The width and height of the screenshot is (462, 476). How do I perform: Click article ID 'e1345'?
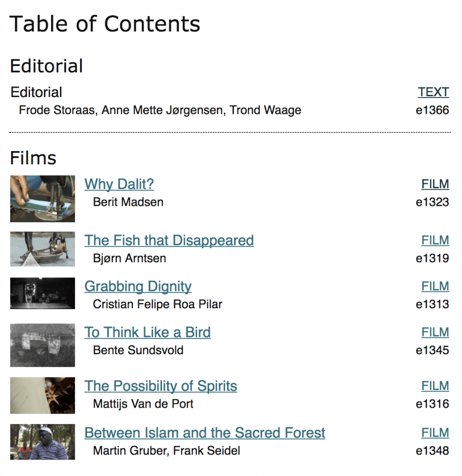pyautogui.click(x=432, y=350)
